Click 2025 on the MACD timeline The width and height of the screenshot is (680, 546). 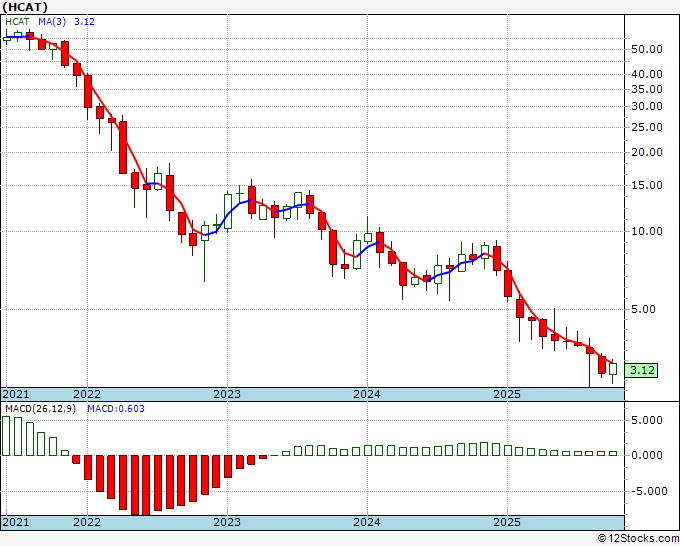[507, 522]
